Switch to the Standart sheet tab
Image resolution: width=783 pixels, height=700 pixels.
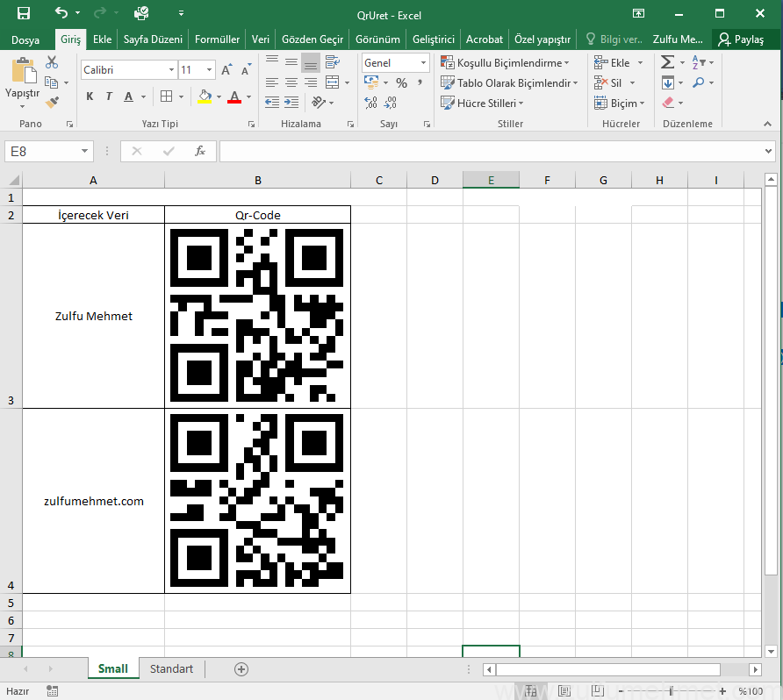(x=171, y=668)
